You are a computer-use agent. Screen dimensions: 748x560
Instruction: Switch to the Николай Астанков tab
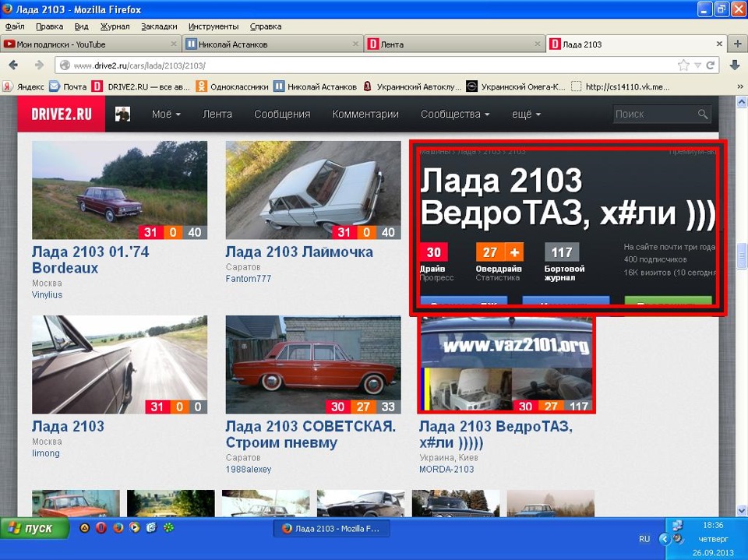click(273, 44)
